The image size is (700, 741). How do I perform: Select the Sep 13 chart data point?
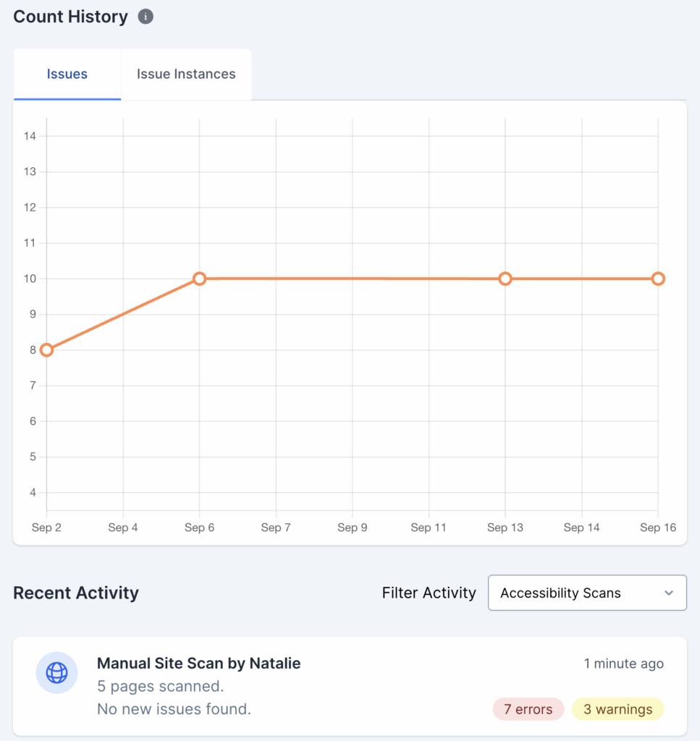point(505,279)
